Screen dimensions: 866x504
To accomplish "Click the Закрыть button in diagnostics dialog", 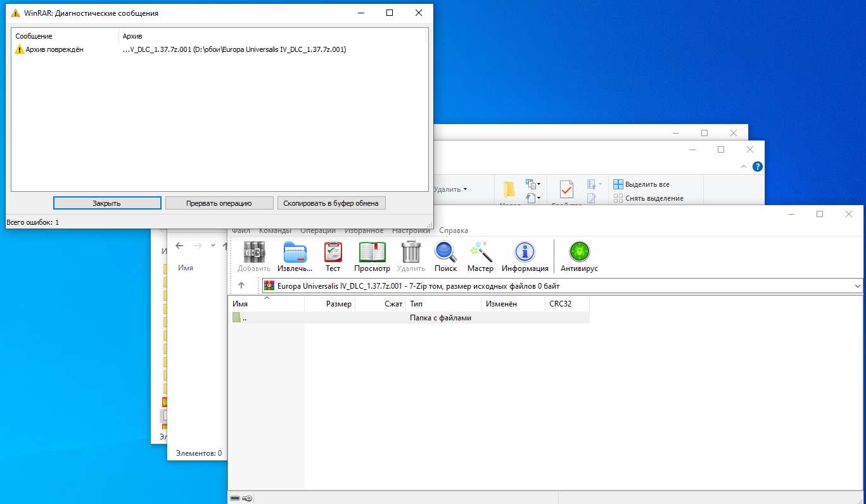I will 107,203.
